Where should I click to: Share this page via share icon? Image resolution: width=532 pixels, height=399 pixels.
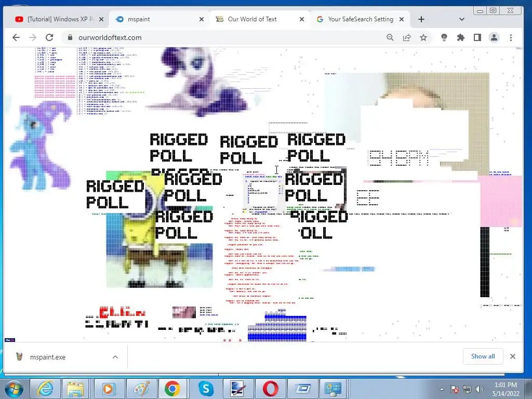(407, 37)
